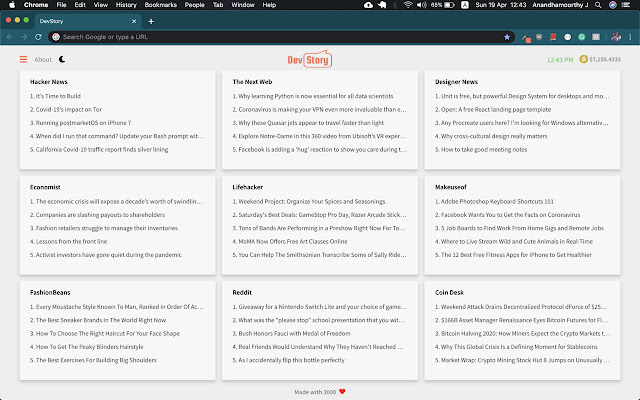640x400 pixels.
Task: Open the Window menu
Action: tap(243, 5)
